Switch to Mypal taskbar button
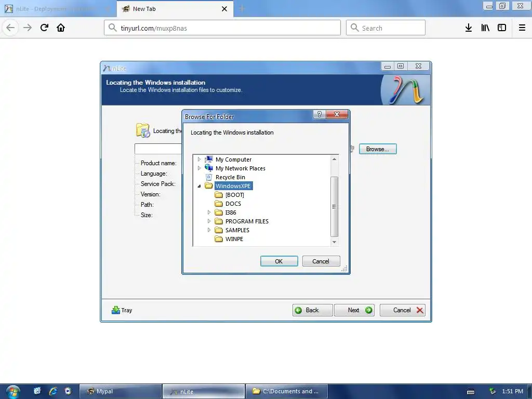Viewport: 532px width, 399px height. click(x=121, y=391)
